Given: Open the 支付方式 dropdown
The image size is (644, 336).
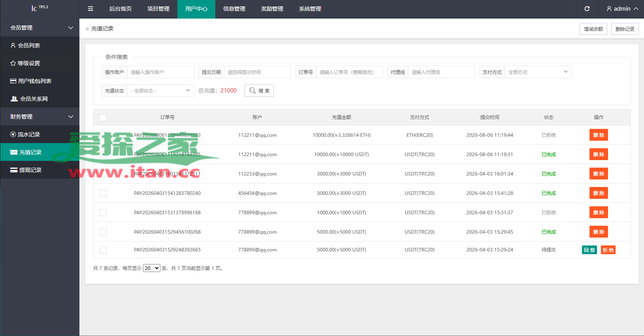Looking at the screenshot, I should [538, 72].
